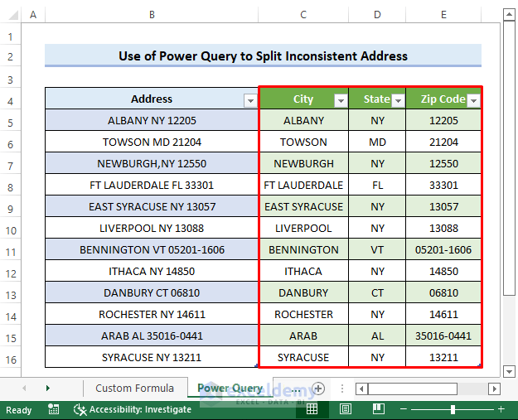This screenshot has height=420, width=518.
Task: Show previous sheet tabs with left arrow
Action: [24, 388]
